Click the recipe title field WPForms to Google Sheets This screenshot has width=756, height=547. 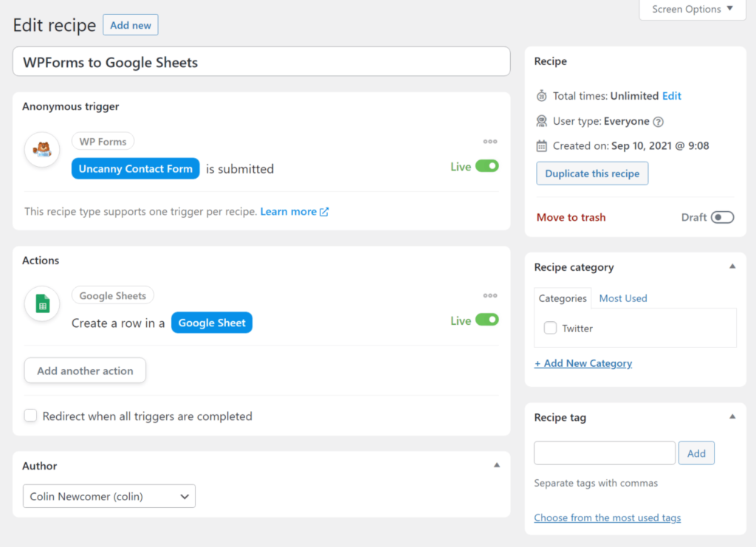(x=261, y=62)
